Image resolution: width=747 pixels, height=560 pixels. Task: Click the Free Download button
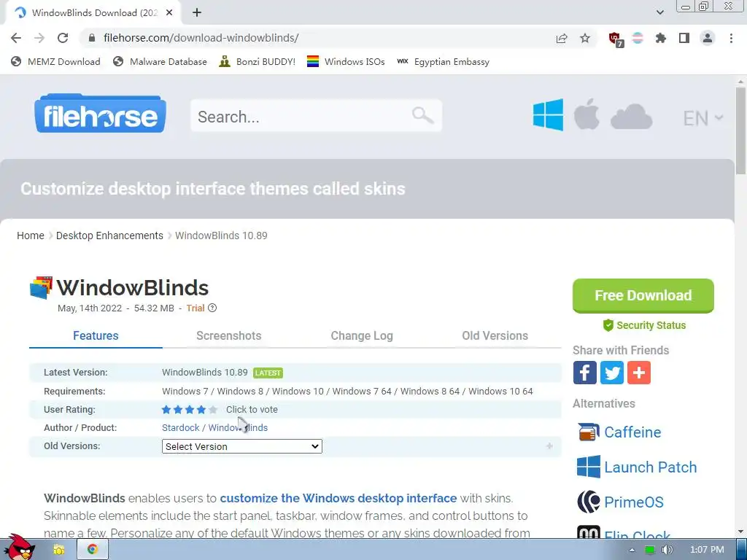click(643, 296)
